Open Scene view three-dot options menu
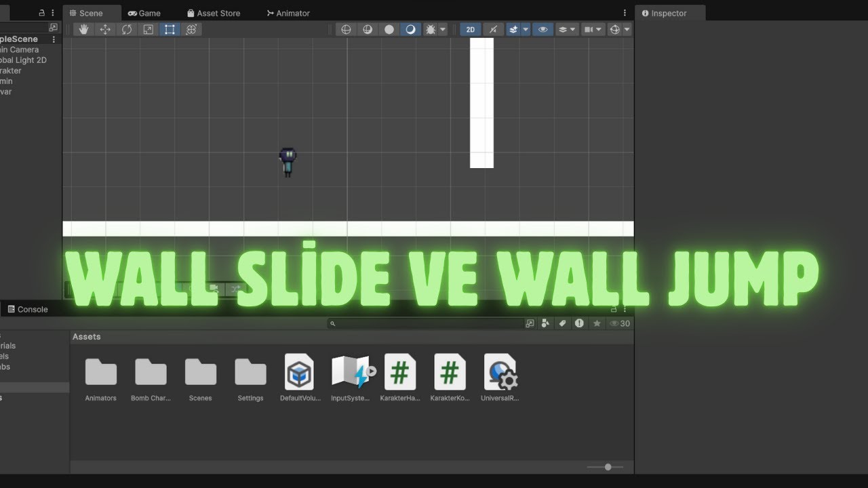 point(625,13)
